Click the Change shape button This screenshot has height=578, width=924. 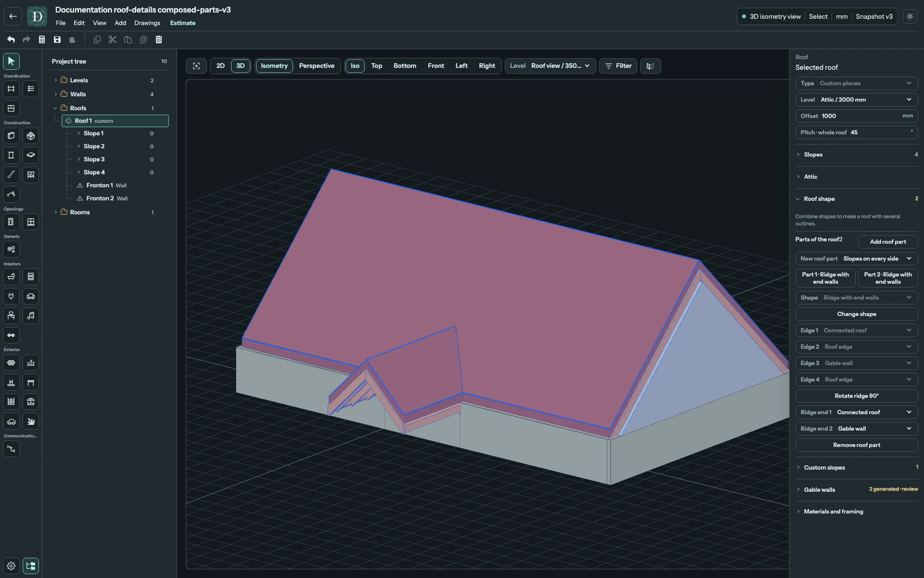[x=857, y=314]
